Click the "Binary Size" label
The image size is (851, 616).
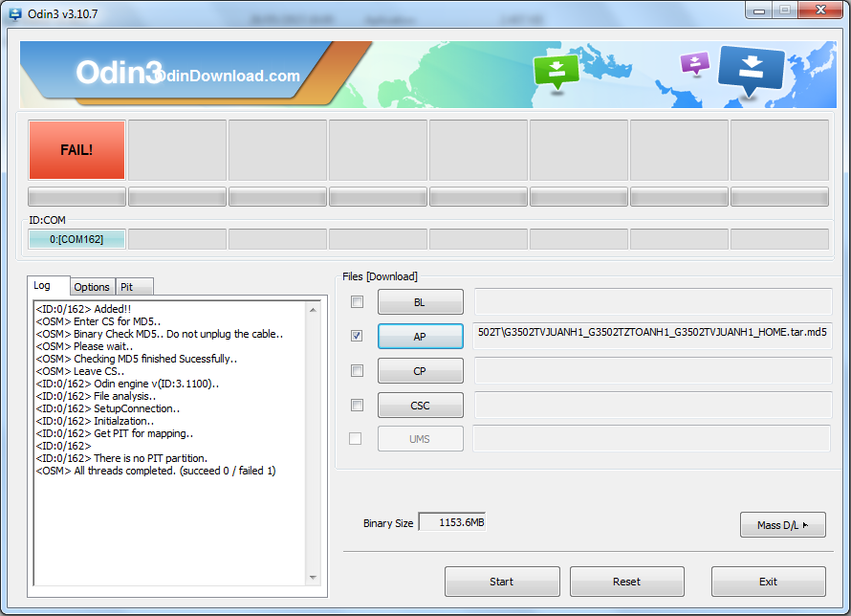click(x=388, y=523)
